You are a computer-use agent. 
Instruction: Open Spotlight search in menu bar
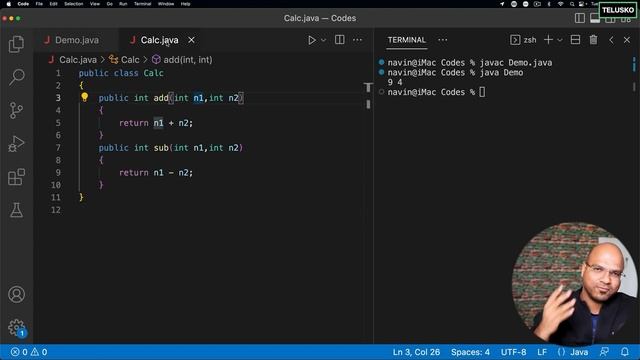(572, 4)
